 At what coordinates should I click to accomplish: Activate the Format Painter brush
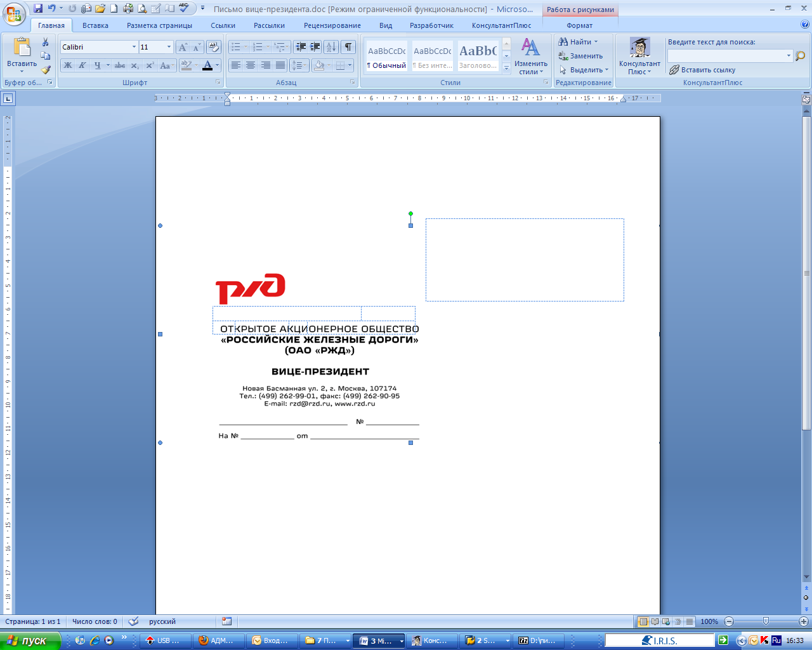tap(46, 70)
